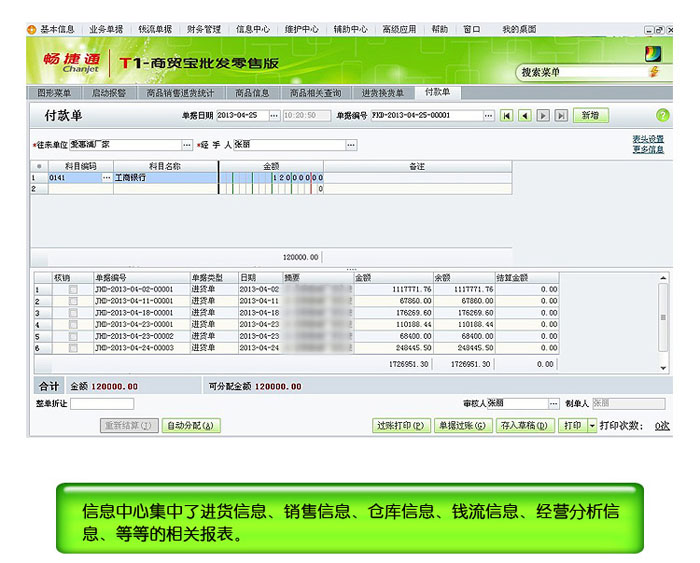The height and width of the screenshot is (563, 700).
Task: Jump to first record navigation icon
Action: click(506, 116)
